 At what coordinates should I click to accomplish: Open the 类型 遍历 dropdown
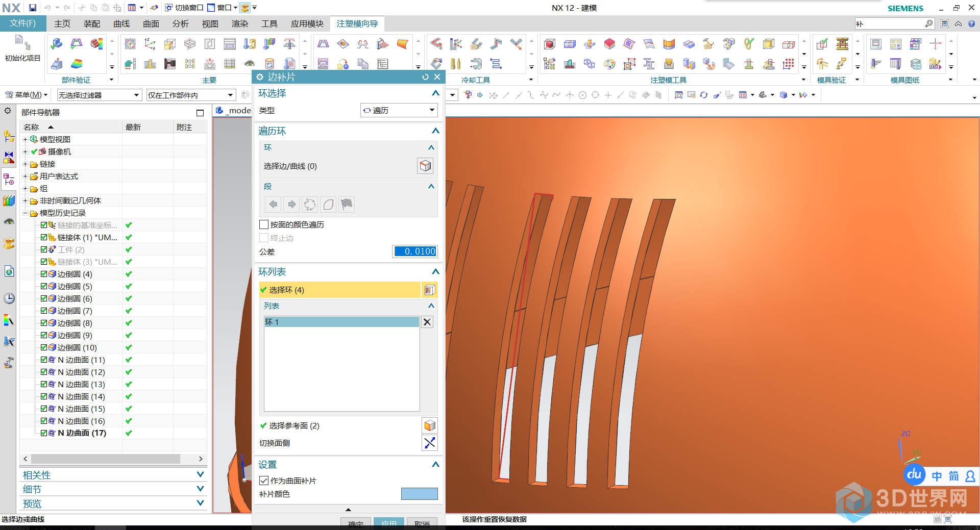click(399, 110)
